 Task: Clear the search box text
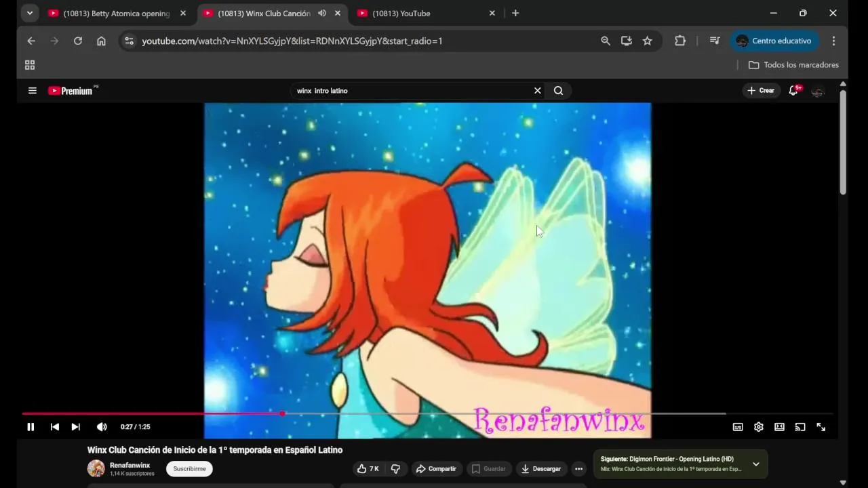tap(538, 91)
